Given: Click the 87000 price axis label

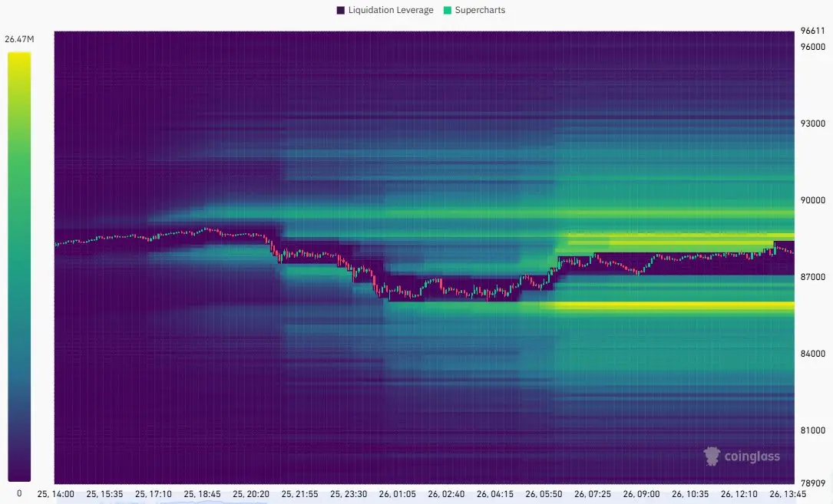Looking at the screenshot, I should (x=813, y=277).
